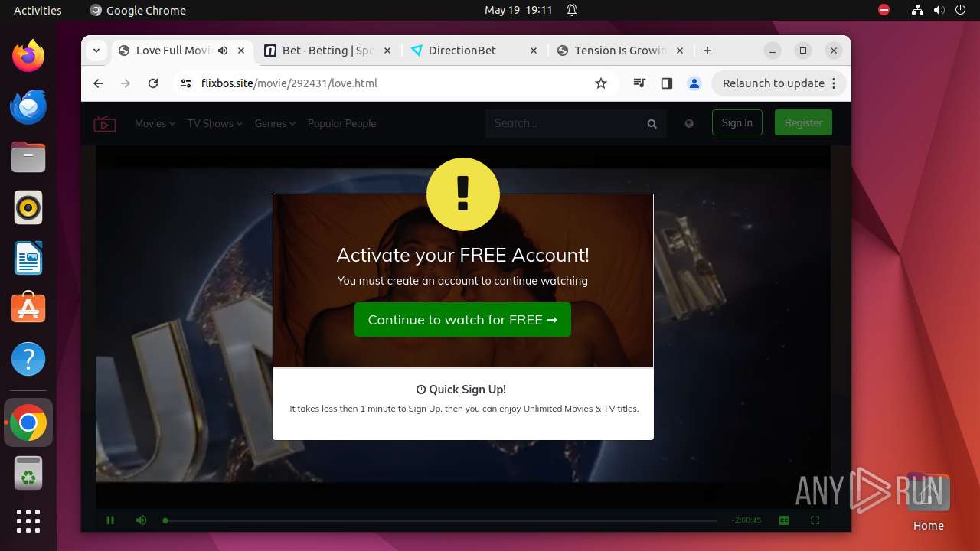Go forward in browser history

126,83
